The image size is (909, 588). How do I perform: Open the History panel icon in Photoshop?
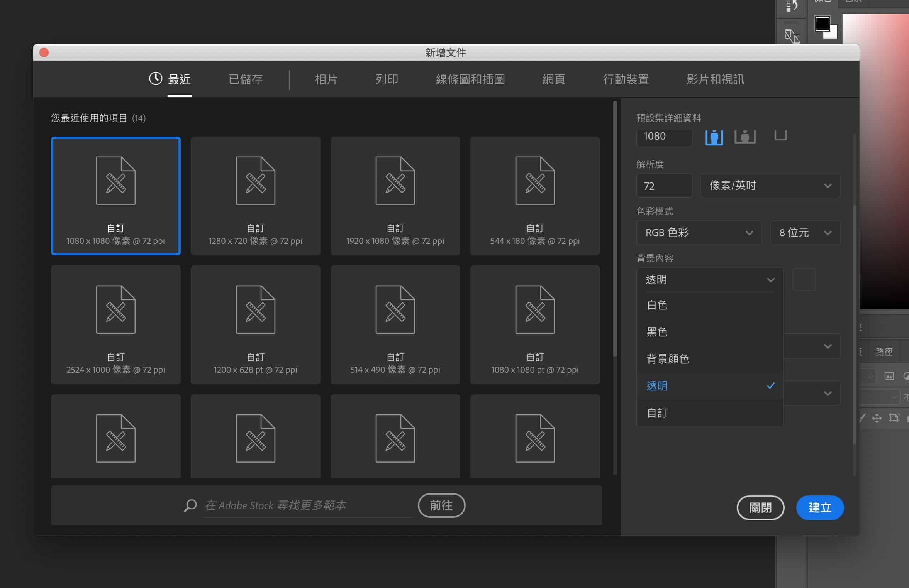pyautogui.click(x=791, y=6)
